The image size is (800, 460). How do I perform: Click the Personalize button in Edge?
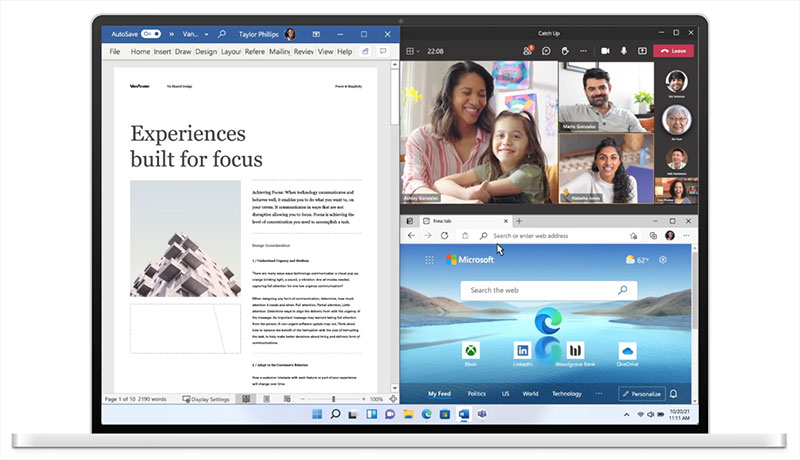click(x=642, y=394)
